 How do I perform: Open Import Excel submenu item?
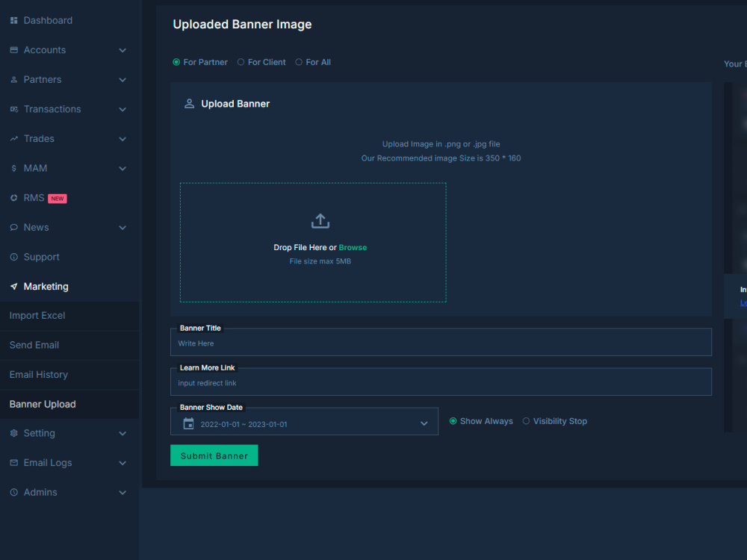(69, 316)
